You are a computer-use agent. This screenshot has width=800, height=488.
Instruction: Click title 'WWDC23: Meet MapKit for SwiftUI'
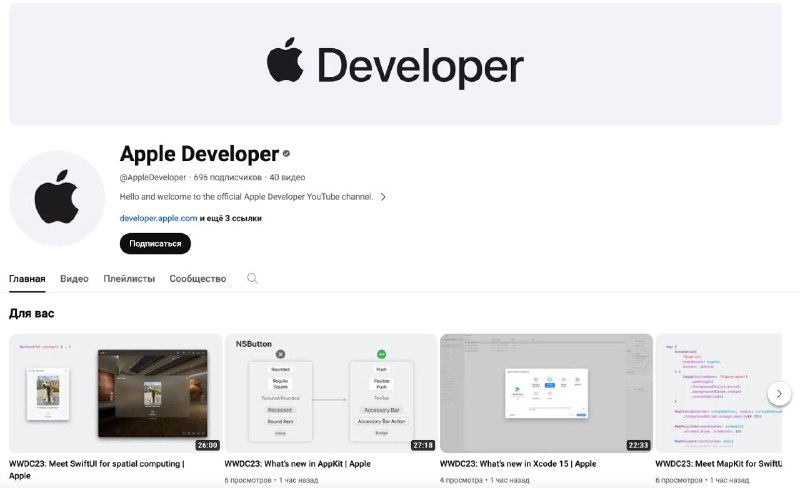(718, 463)
